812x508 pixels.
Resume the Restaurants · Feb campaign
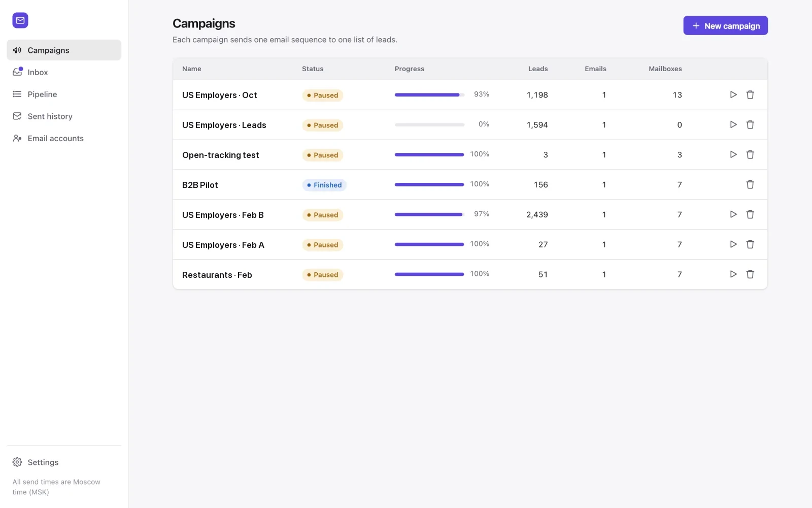point(733,274)
